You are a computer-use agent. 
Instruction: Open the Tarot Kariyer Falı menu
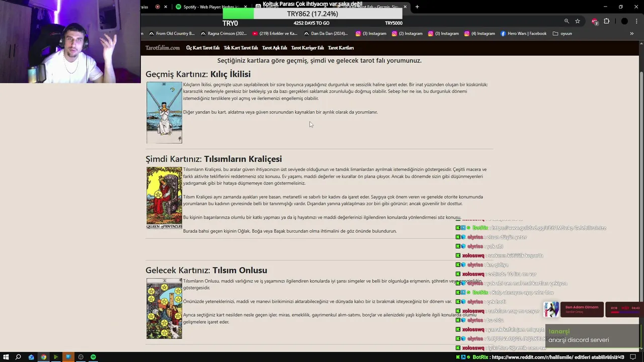[307, 48]
